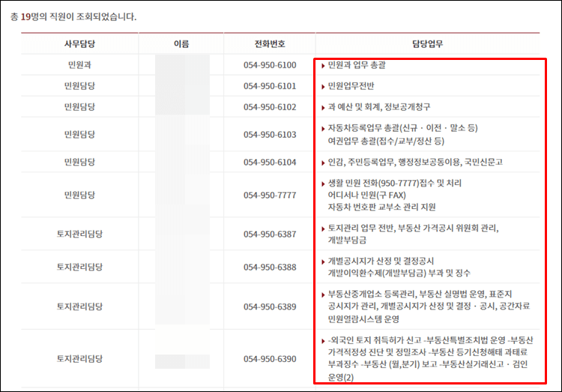Click 토지관리담당 in the 054-950-6390 row

click(79, 358)
